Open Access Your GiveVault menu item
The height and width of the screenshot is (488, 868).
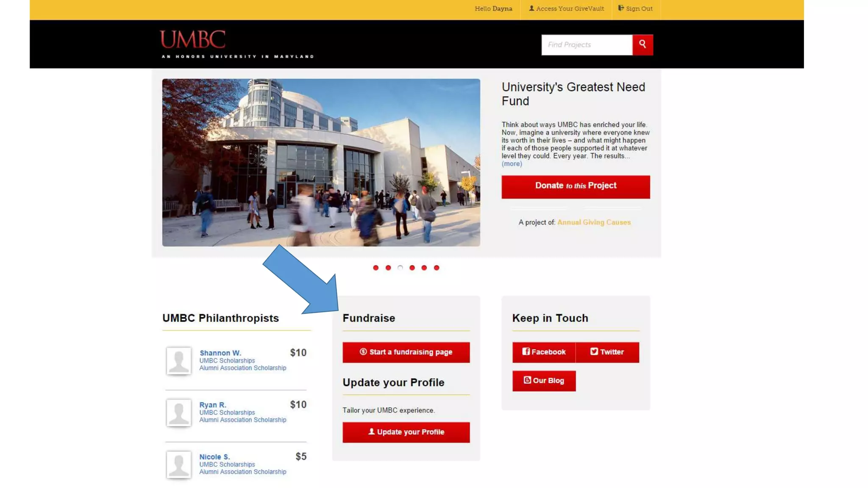pos(566,8)
